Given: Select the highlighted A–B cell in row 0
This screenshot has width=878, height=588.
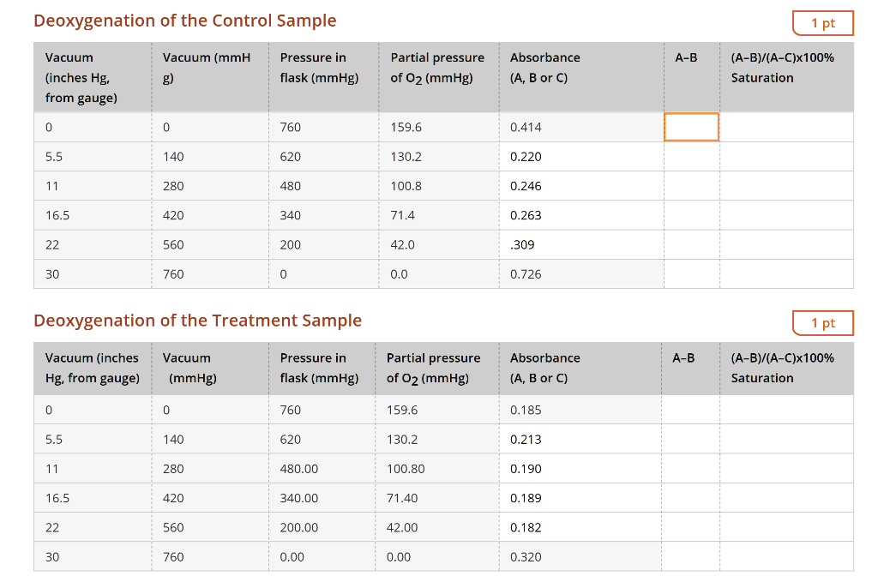Looking at the screenshot, I should (x=691, y=126).
